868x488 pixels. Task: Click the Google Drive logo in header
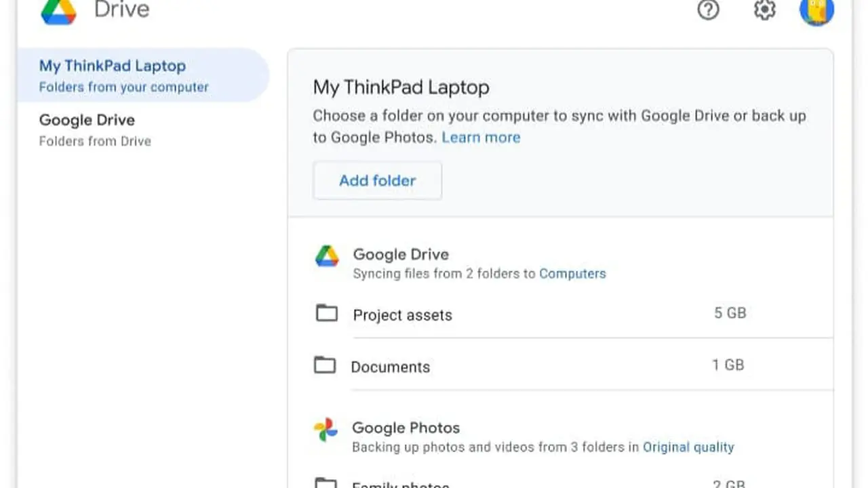58,11
